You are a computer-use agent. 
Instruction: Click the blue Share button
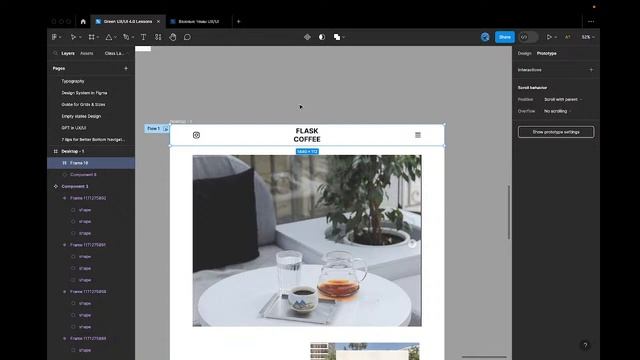click(504, 37)
